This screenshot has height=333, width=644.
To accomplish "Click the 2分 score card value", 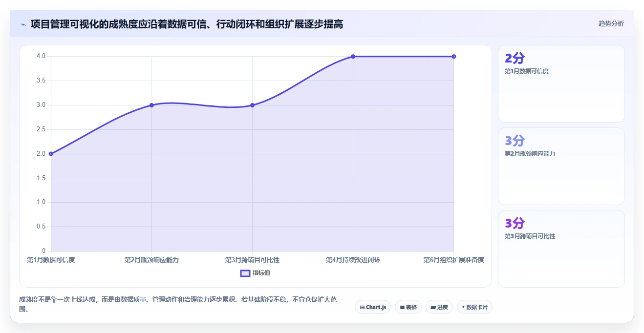I will 515,59.
